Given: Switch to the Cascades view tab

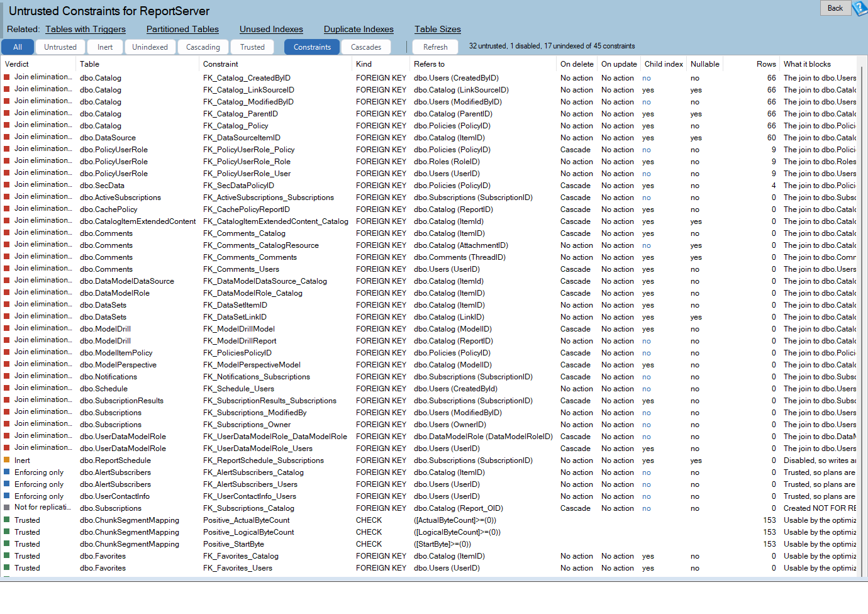Looking at the screenshot, I should [x=366, y=47].
